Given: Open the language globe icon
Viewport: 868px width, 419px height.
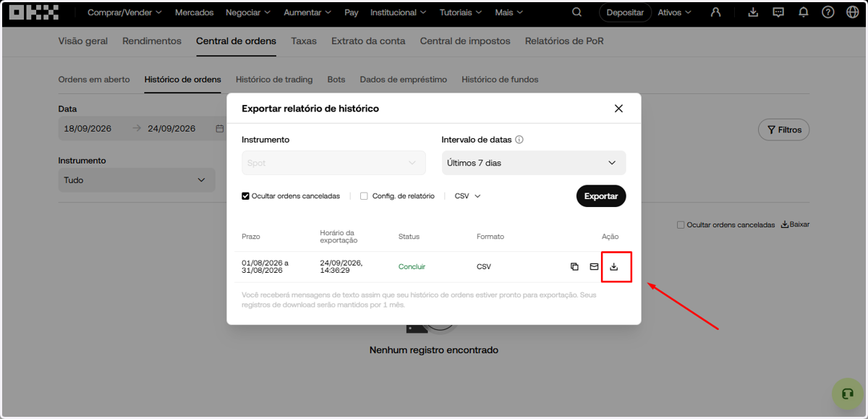Looking at the screenshot, I should click(x=852, y=12).
